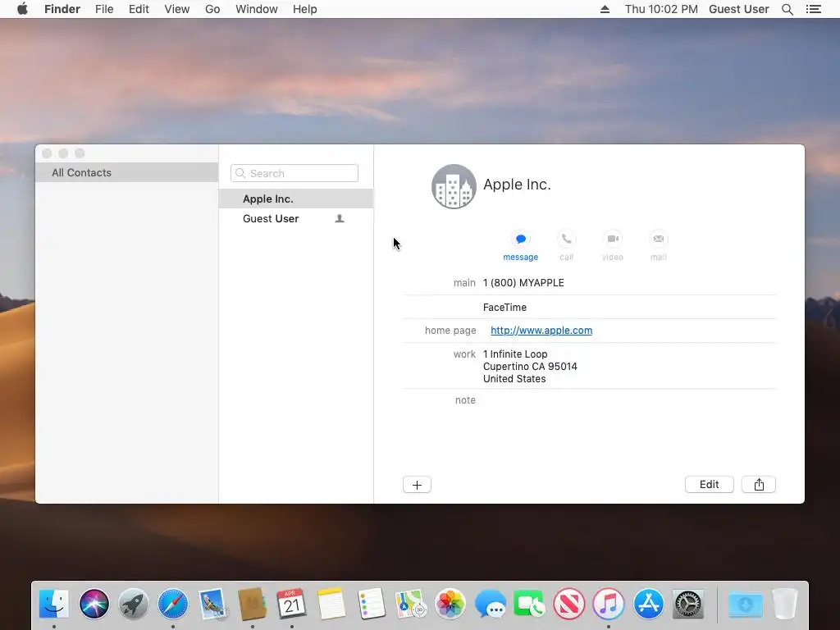Click the magnifier icon in Search field
Viewport: 840px width, 630px height.
click(x=240, y=173)
